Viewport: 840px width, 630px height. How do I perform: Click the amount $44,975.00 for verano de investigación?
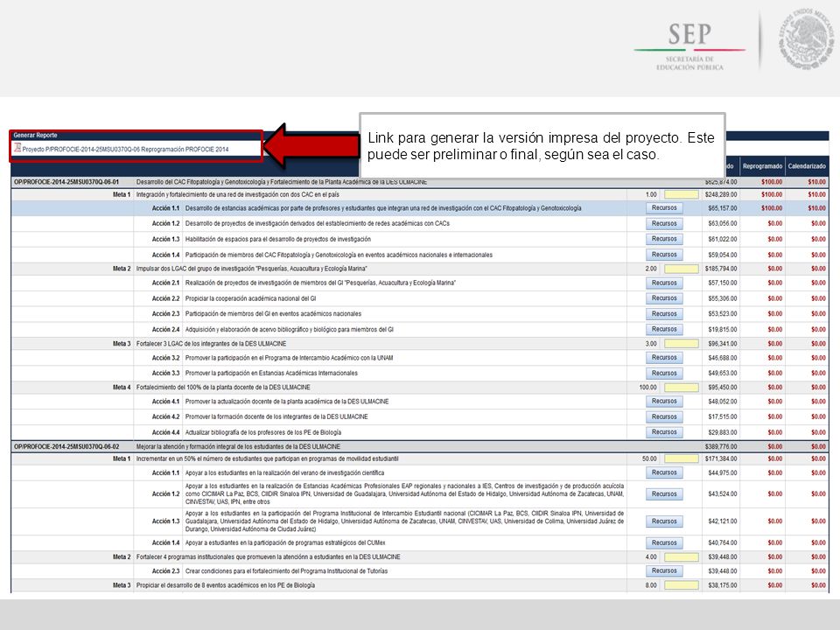[x=722, y=472]
